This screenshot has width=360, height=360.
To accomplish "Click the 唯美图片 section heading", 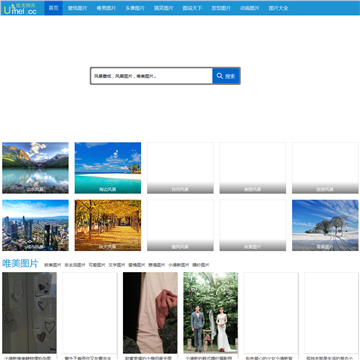I will click(x=20, y=263).
